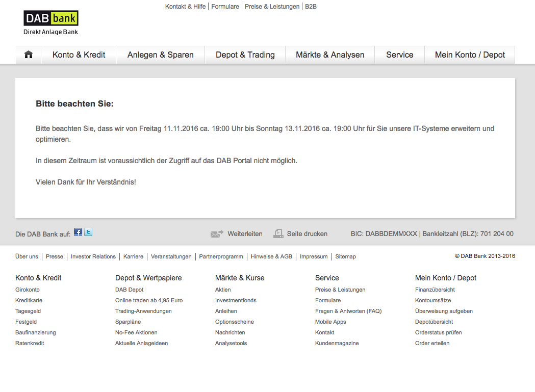Click the Anleihen link
This screenshot has height=392, width=535.
[x=226, y=311]
